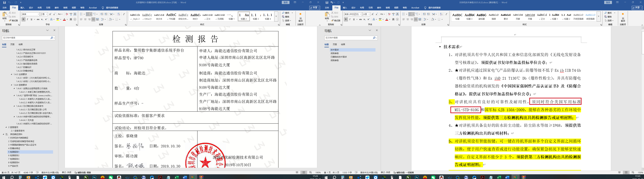Toggle strikethrough in the left Word window
Screen dimensions: 644x179
tap(38, 19)
